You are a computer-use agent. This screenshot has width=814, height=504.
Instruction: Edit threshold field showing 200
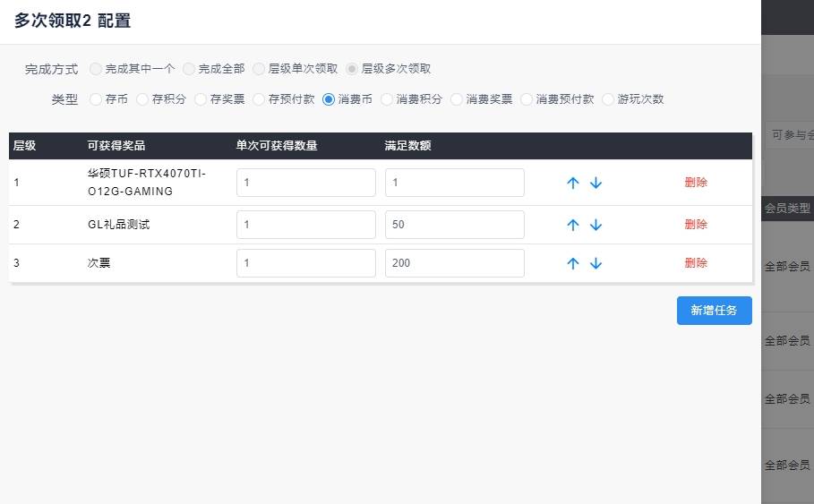pos(455,263)
